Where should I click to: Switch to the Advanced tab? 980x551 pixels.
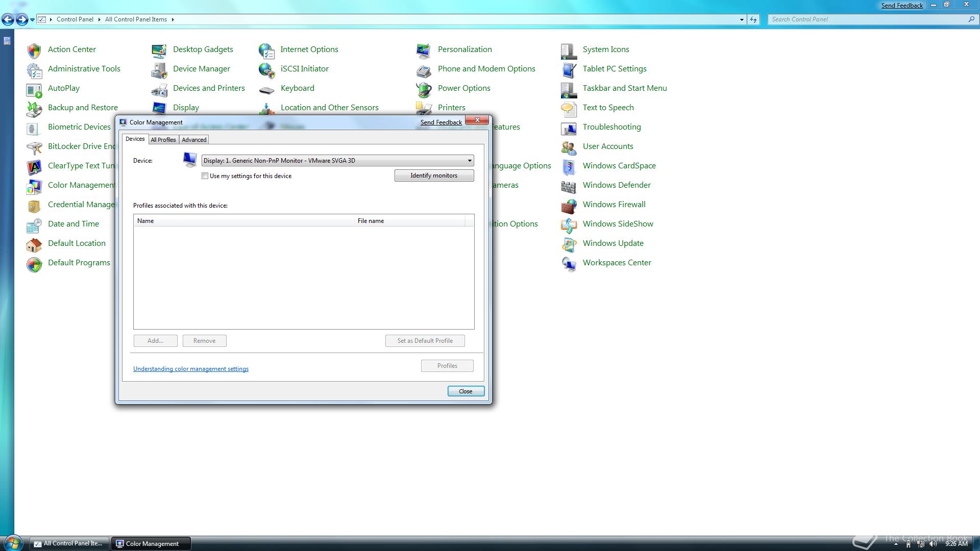[194, 140]
